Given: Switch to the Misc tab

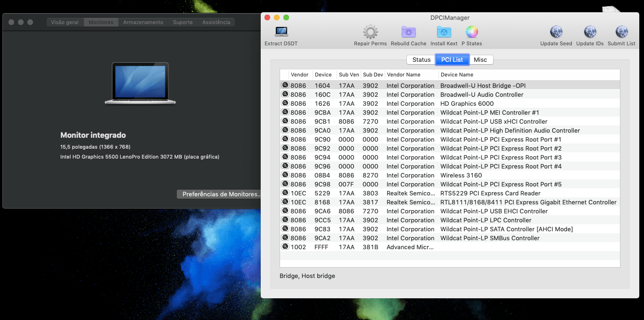Looking at the screenshot, I should coord(480,60).
